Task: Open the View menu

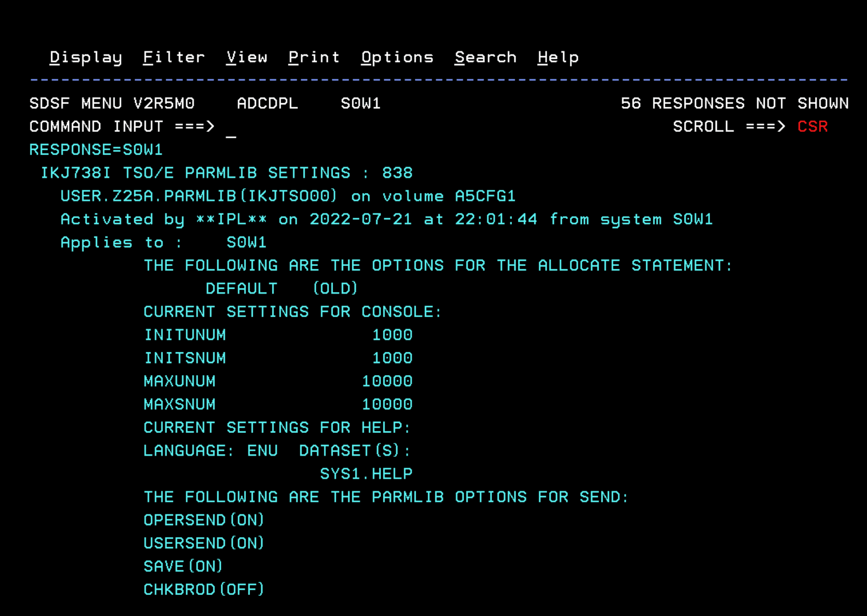Action: pyautogui.click(x=247, y=57)
